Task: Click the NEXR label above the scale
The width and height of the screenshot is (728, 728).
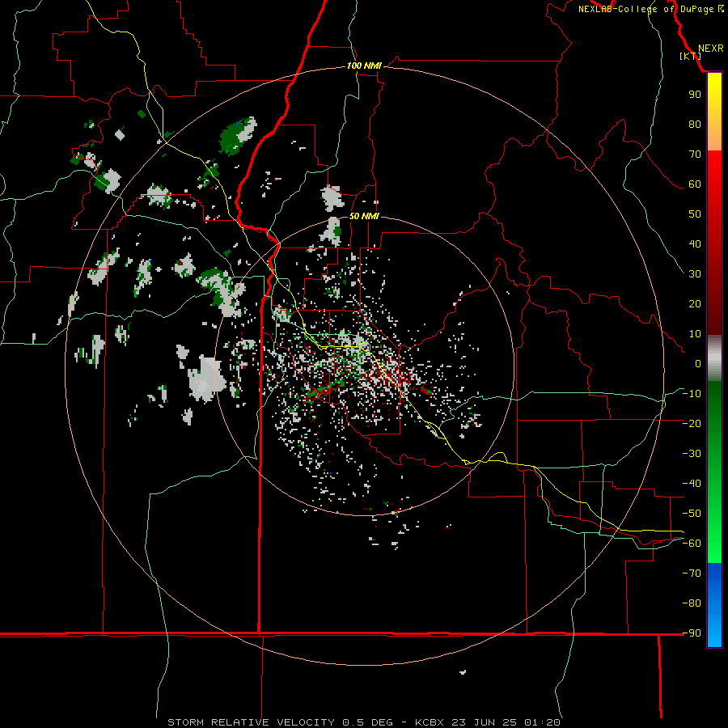Action: (710, 49)
